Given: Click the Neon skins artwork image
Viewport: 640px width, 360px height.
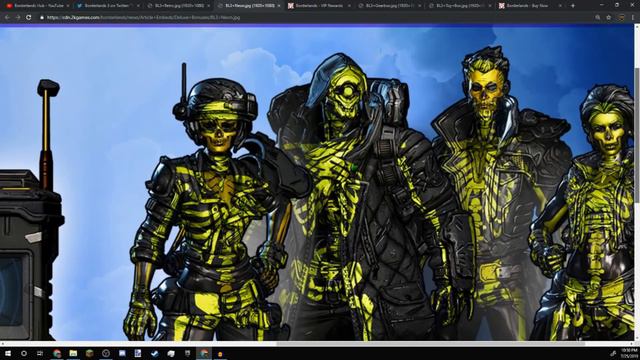Looking at the screenshot, I should (x=317, y=183).
